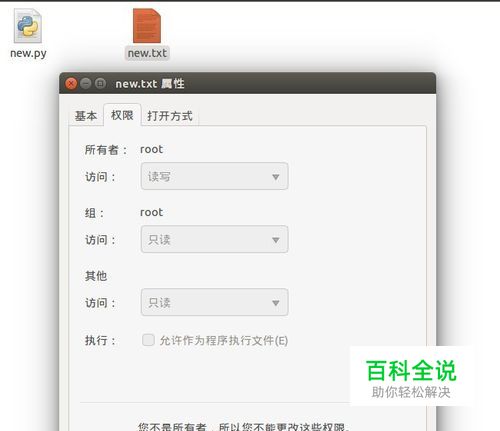Click the 执行 label
Image resolution: width=500 pixels, height=431 pixels.
100,340
